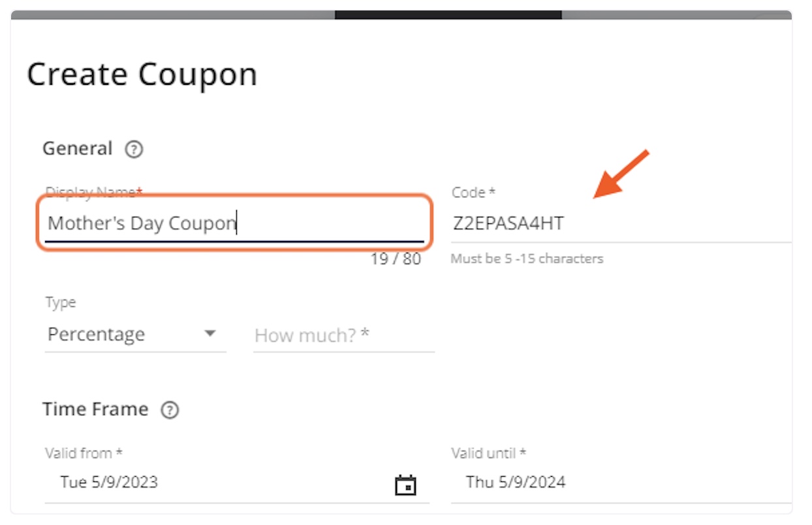
Task: Click the Code field containing Z2EPASA4HT
Action: point(621,223)
